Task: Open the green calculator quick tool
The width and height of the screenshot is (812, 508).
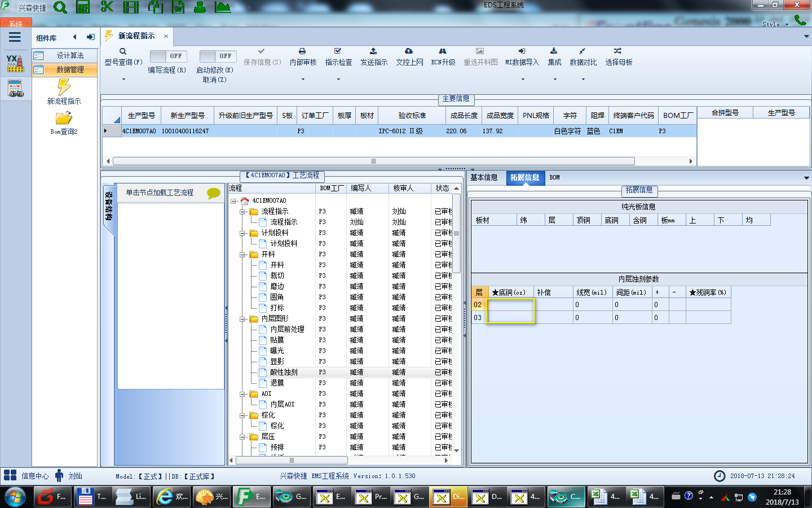Action: click(x=83, y=7)
